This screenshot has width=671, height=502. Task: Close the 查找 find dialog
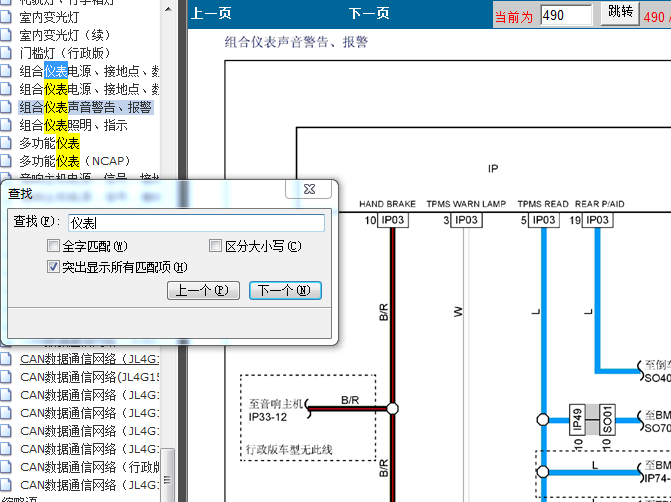[309, 189]
